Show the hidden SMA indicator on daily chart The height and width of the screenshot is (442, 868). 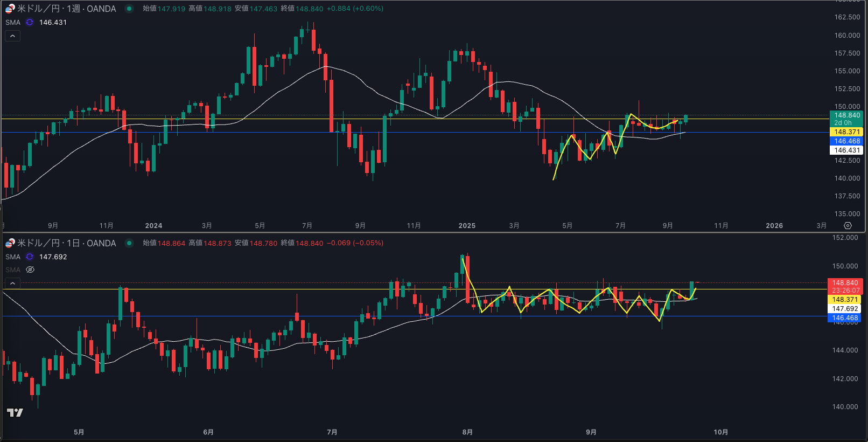[x=30, y=270]
